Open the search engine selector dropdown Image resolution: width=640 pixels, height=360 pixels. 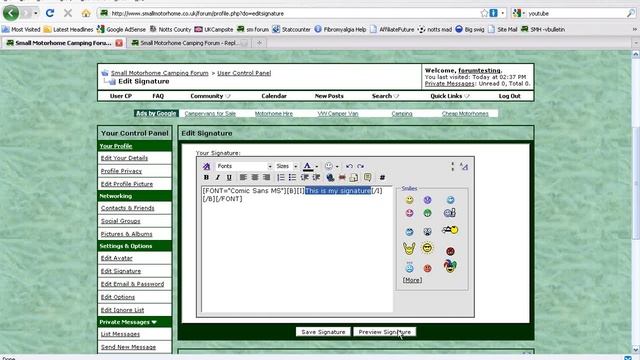[519, 13]
